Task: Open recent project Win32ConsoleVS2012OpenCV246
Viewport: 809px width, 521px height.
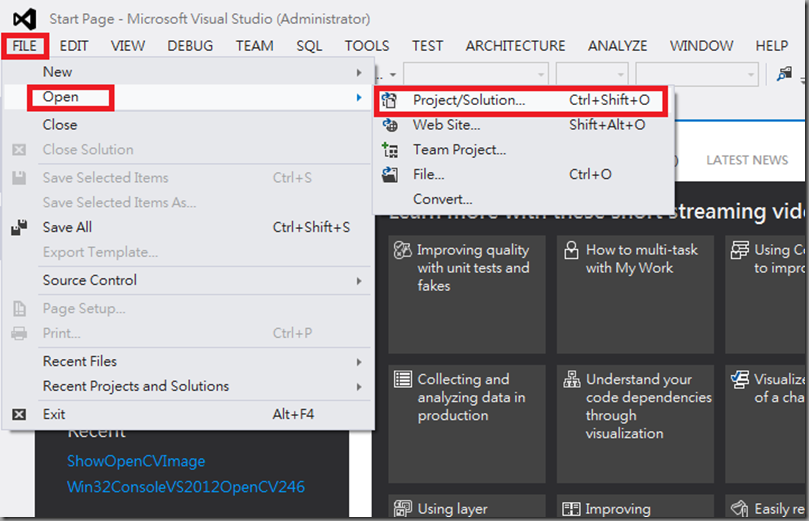Action: click(x=186, y=487)
